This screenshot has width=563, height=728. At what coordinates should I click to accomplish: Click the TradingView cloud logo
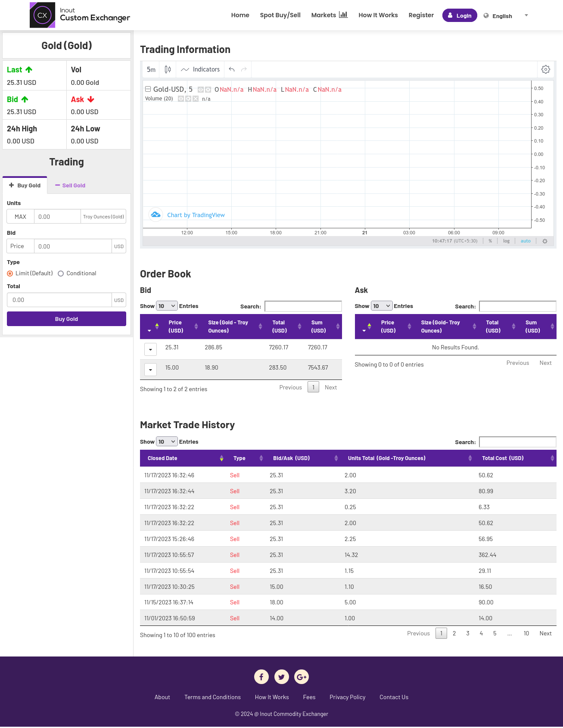156,215
